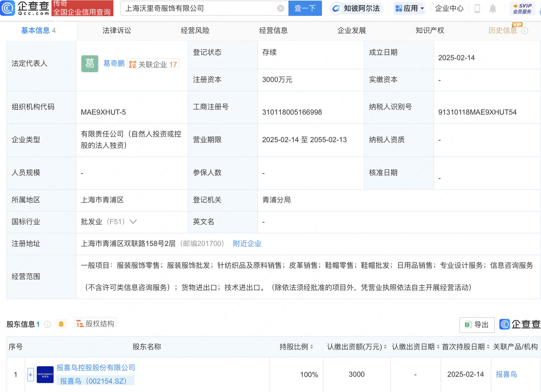This screenshot has width=541, height=392.
Task: Sort by 认缴出资额 column
Action: tap(385, 347)
